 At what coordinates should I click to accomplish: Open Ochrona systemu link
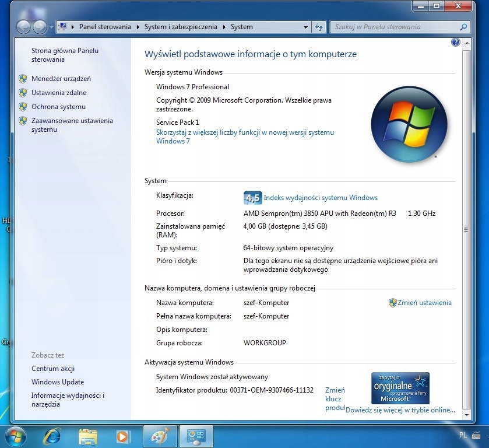coord(59,107)
